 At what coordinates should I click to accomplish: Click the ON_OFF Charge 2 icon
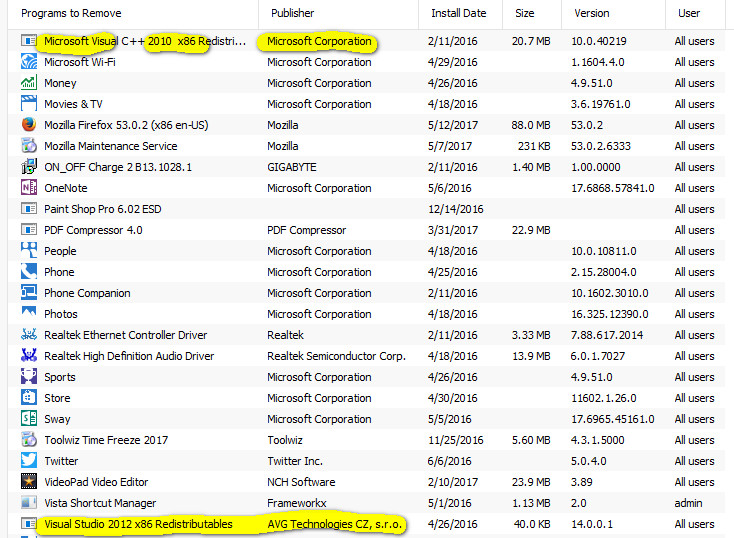point(29,167)
